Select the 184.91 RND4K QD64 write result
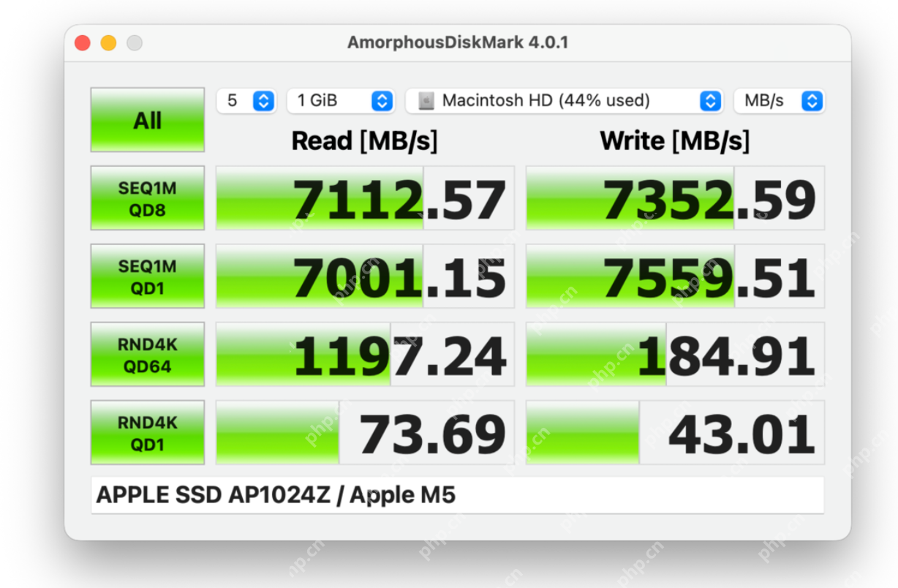Viewport: 898px width, 588px height. [675, 355]
